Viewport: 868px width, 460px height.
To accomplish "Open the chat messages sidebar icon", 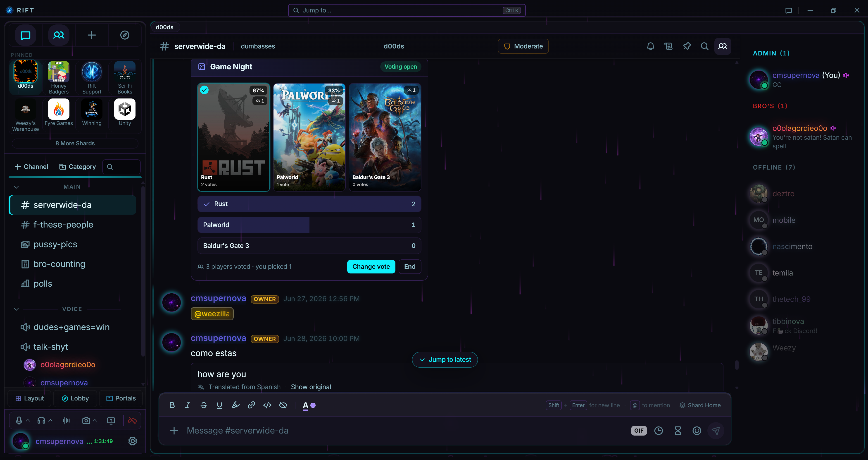I will click(26, 35).
